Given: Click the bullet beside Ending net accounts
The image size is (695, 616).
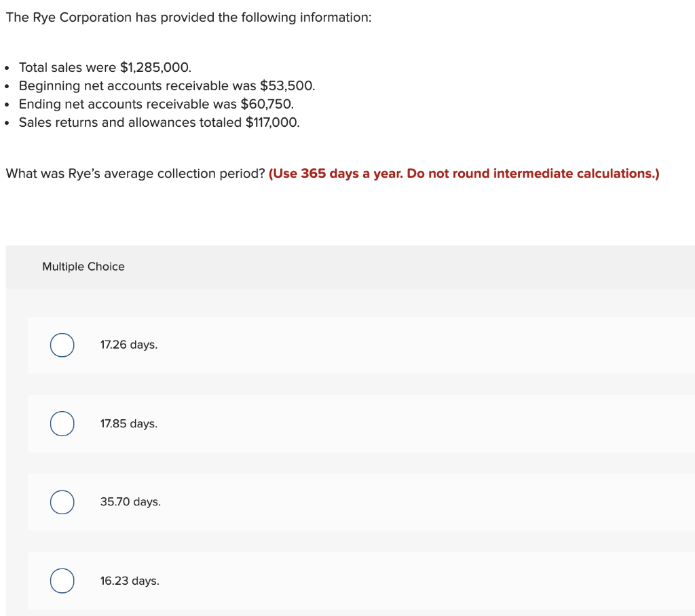Looking at the screenshot, I should pos(7,105).
